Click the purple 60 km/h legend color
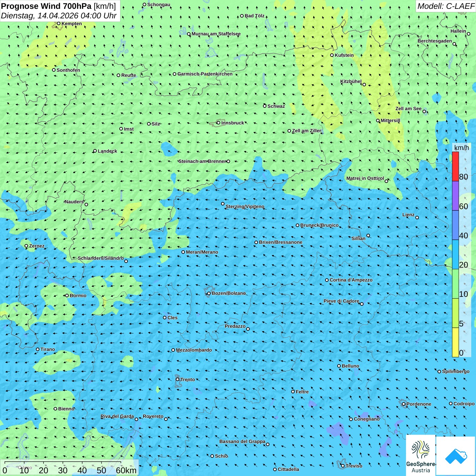Screen dimensions: 476x476 [x=455, y=196]
